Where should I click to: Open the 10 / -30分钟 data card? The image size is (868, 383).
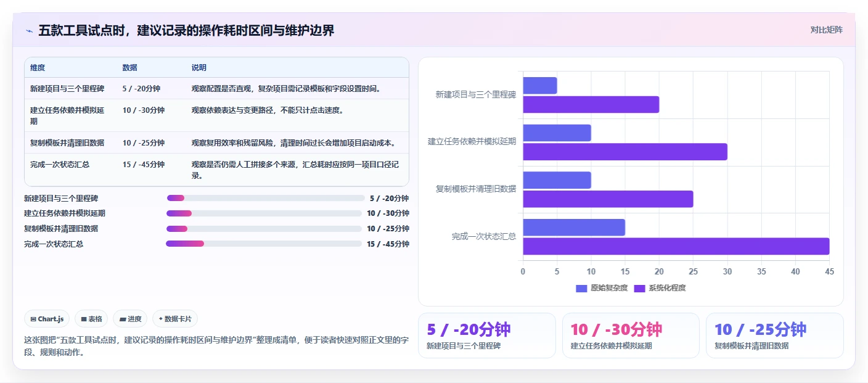point(631,336)
